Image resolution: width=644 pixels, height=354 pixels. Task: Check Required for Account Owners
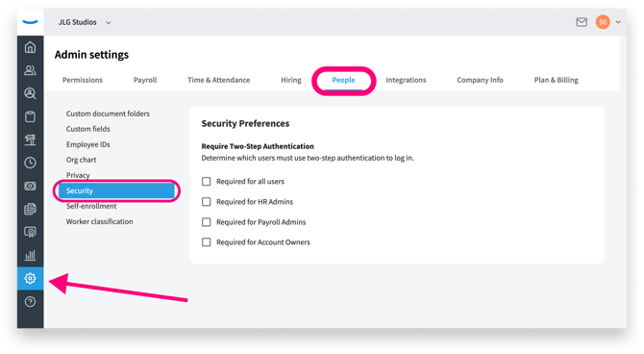point(207,242)
